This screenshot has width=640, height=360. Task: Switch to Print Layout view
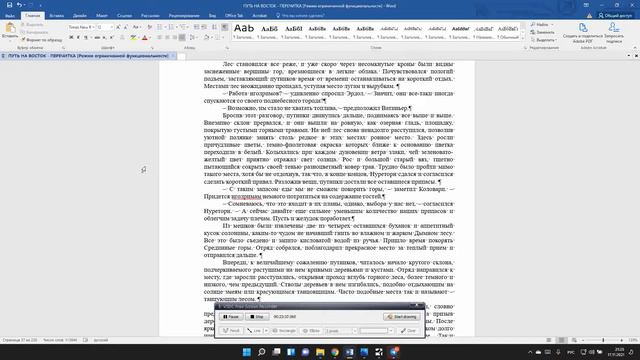562,340
